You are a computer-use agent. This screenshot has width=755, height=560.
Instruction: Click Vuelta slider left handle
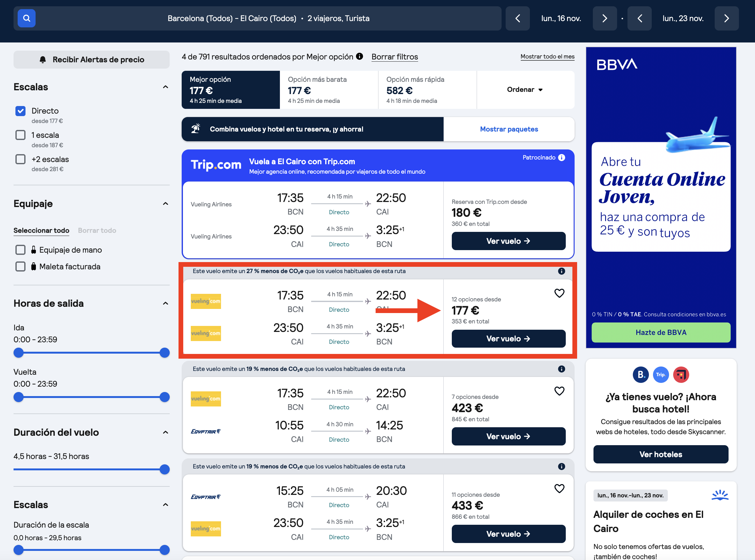click(x=19, y=397)
